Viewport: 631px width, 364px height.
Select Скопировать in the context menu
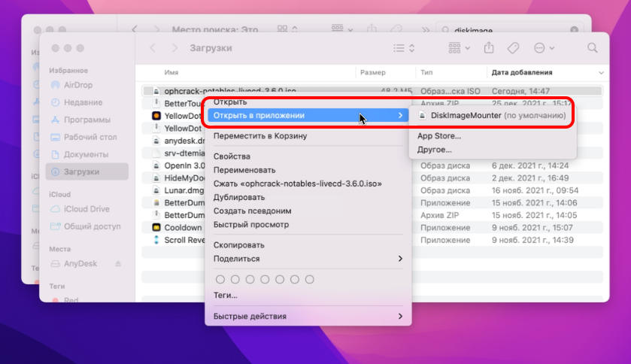(x=308, y=245)
